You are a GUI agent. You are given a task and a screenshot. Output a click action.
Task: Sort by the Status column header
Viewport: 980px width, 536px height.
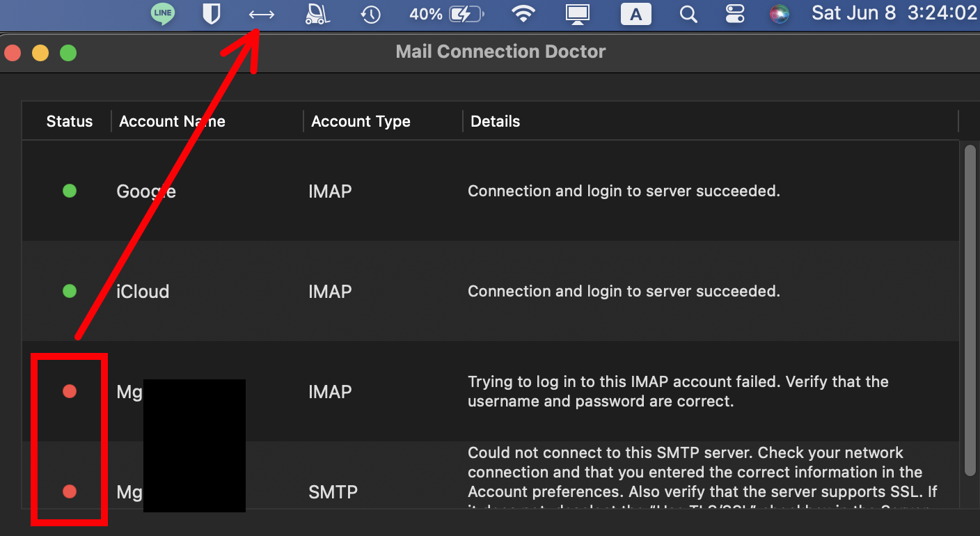coord(70,121)
